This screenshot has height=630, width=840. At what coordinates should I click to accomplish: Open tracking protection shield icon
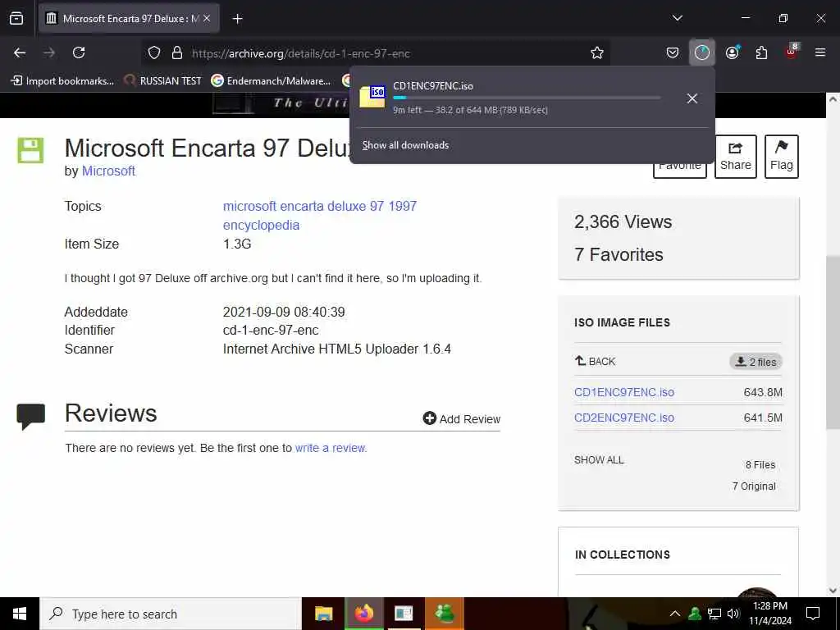point(154,52)
